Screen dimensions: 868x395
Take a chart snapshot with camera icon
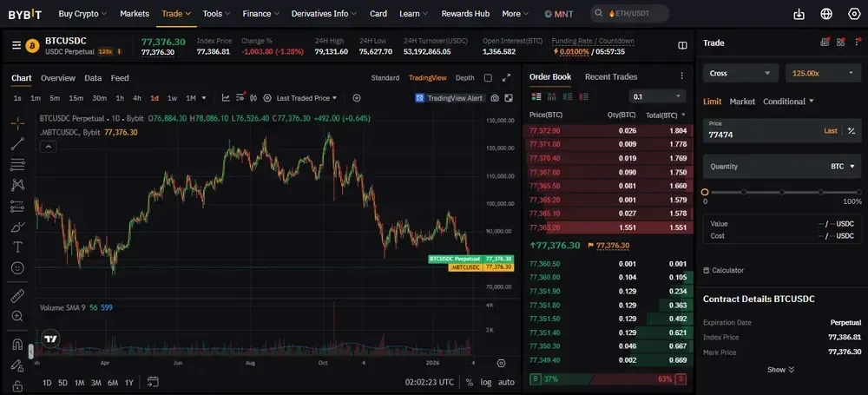tap(495, 98)
